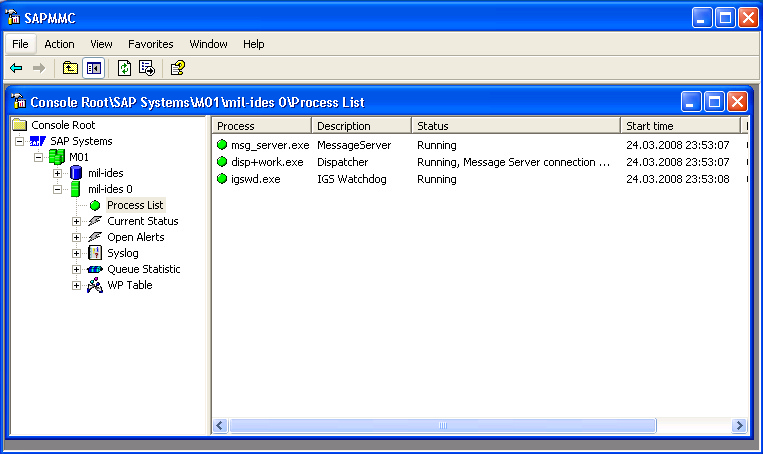Click the WP Table tree icon
This screenshot has width=763, height=454.
click(95, 285)
